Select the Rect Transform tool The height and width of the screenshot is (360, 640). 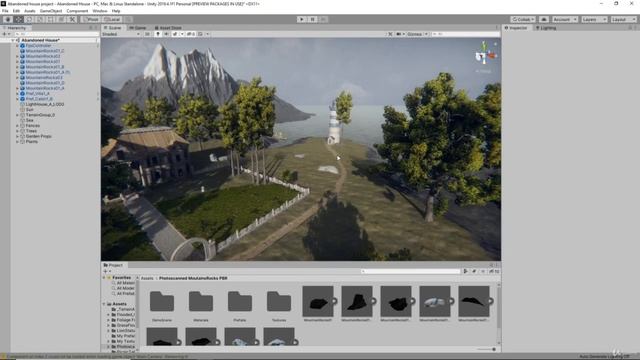click(50, 19)
